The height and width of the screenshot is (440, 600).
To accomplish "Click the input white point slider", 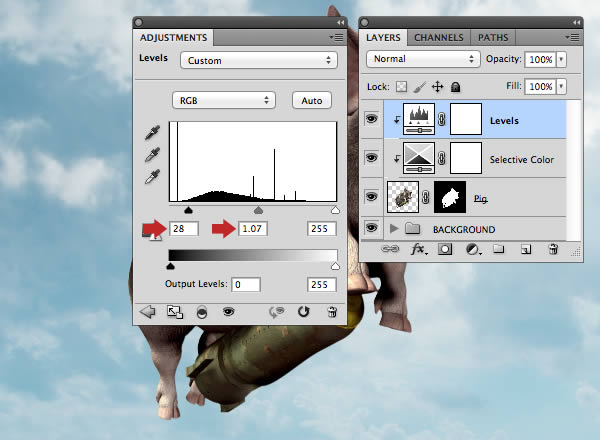I will pos(335,210).
